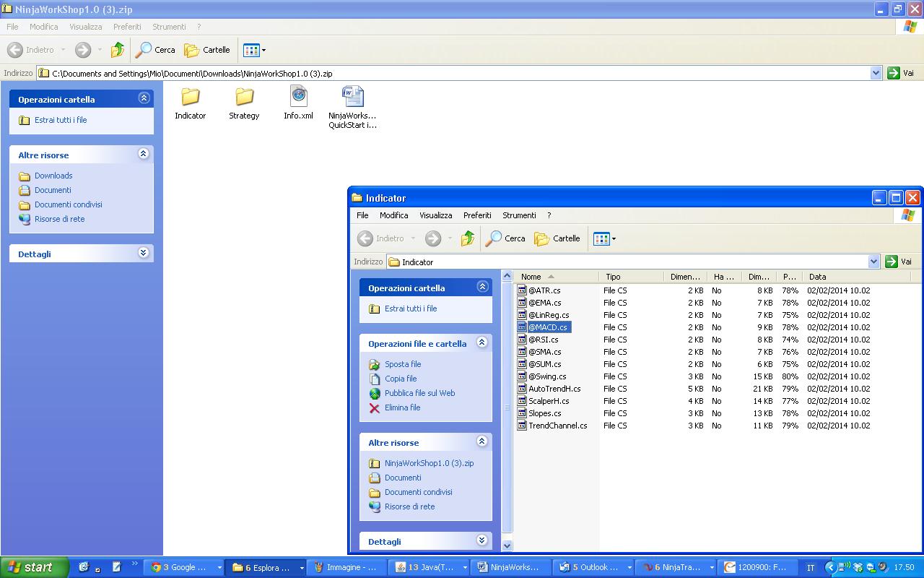
Task: Open Preferiti menu in the zip window
Action: (x=127, y=27)
